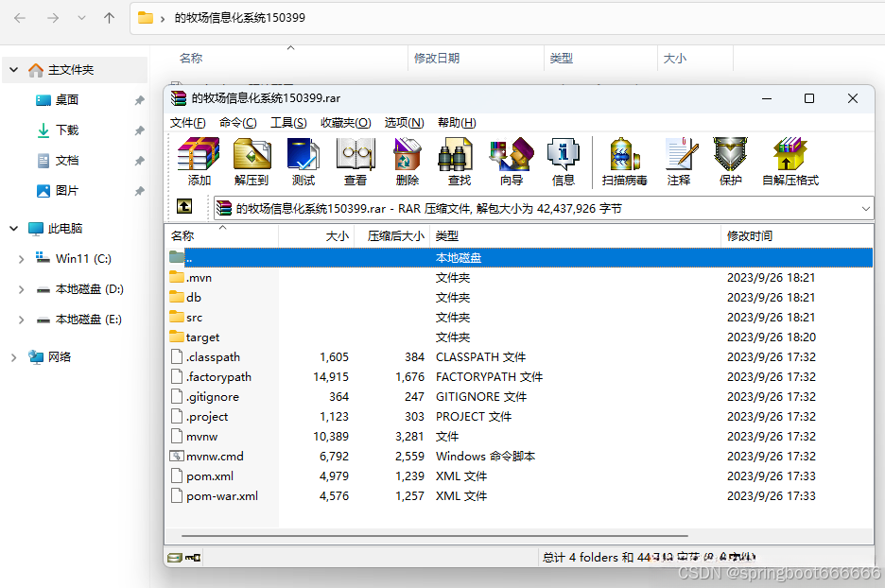The image size is (885, 588).
Task: Click the 测试 (Test) toolbar icon
Action: point(304,162)
